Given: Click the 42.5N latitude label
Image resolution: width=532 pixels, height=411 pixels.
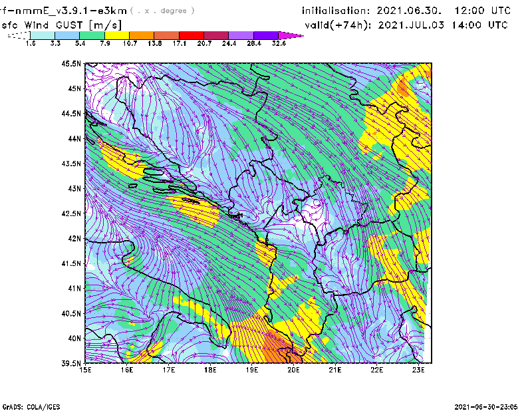Looking at the screenshot, I should (71, 213).
